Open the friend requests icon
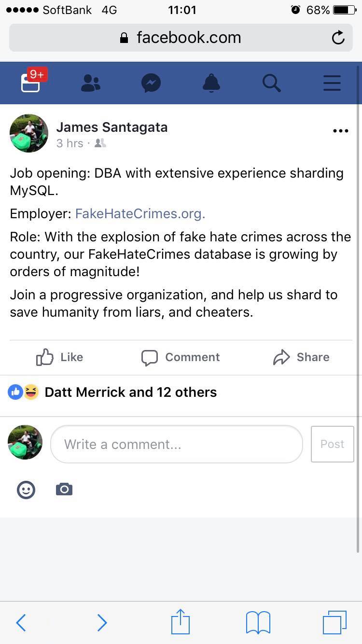362x644 pixels. (91, 83)
